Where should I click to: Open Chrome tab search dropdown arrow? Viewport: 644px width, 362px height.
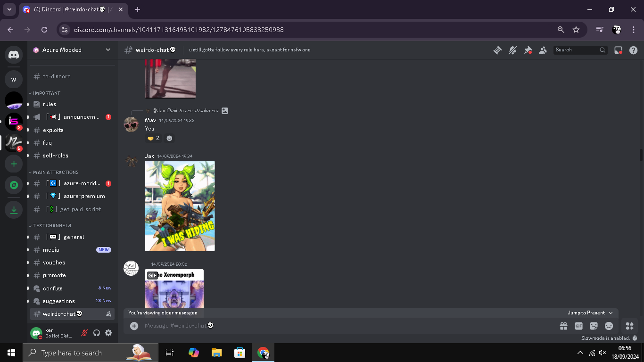click(x=9, y=9)
